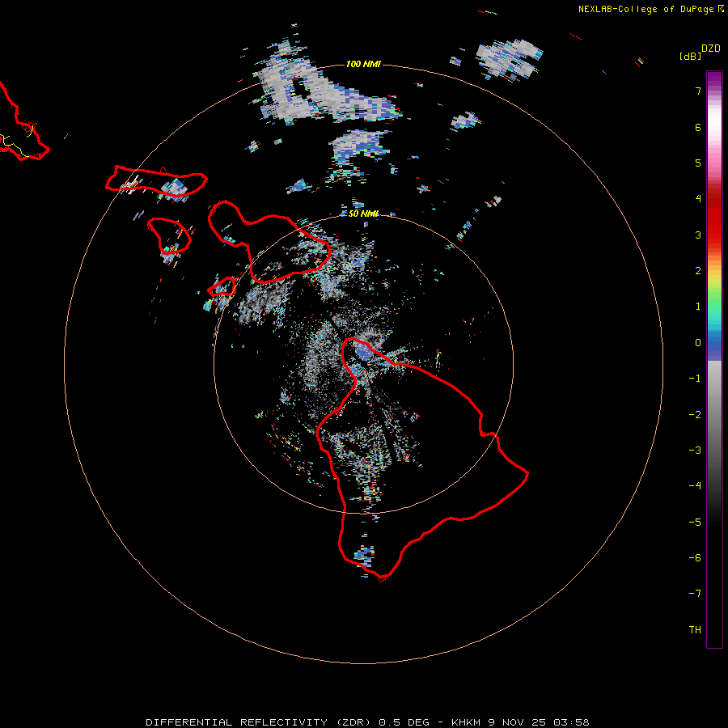Click the DZD legend title
The width and height of the screenshot is (728, 728).
[711, 49]
